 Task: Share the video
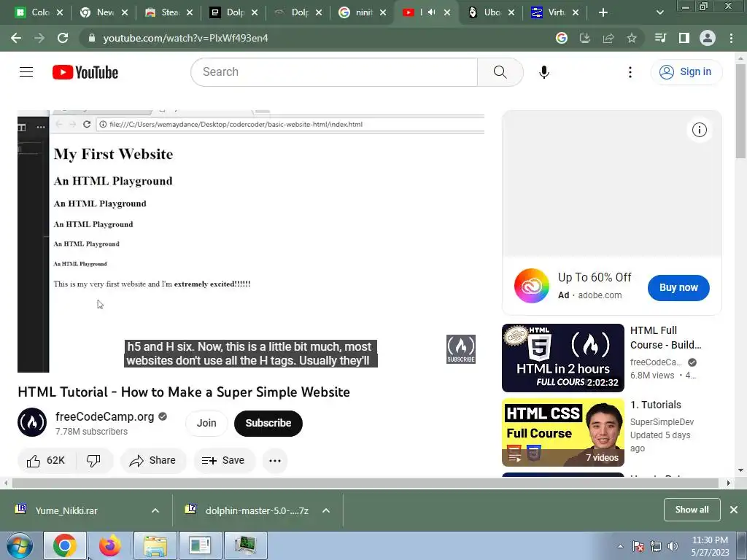(153, 461)
